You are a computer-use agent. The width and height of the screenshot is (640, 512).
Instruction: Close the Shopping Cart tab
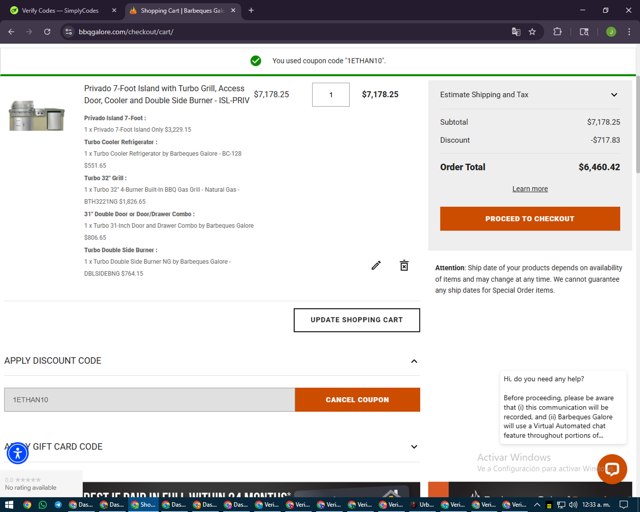pos(233,11)
